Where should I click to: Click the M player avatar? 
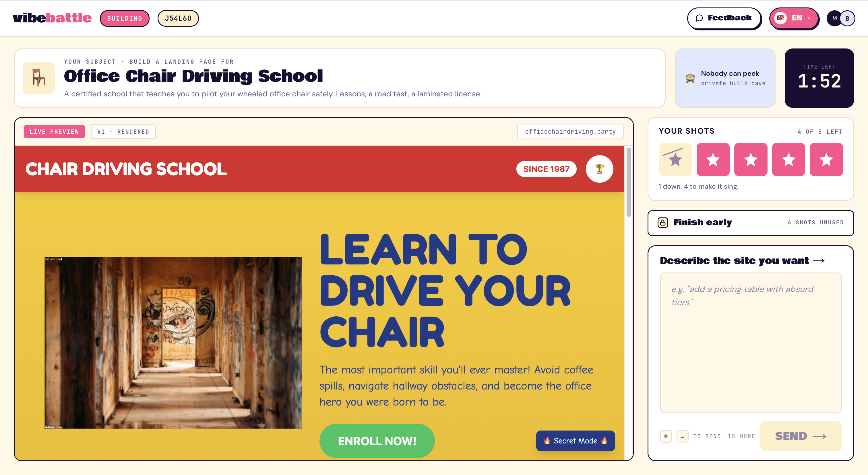click(x=834, y=19)
